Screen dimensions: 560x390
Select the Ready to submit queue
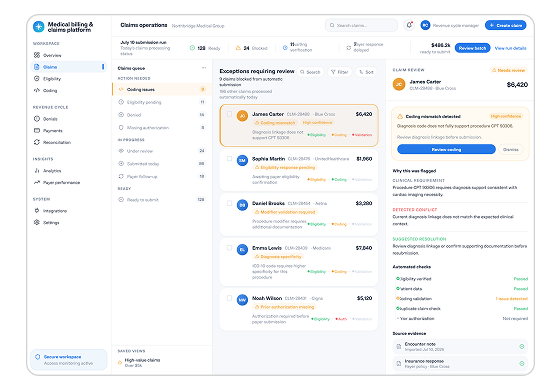coord(162,200)
